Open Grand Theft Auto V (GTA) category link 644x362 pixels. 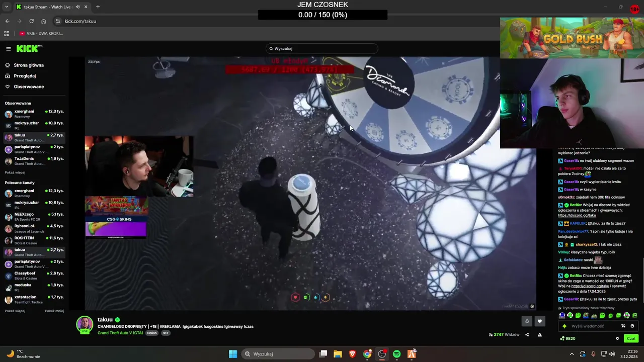click(x=120, y=333)
